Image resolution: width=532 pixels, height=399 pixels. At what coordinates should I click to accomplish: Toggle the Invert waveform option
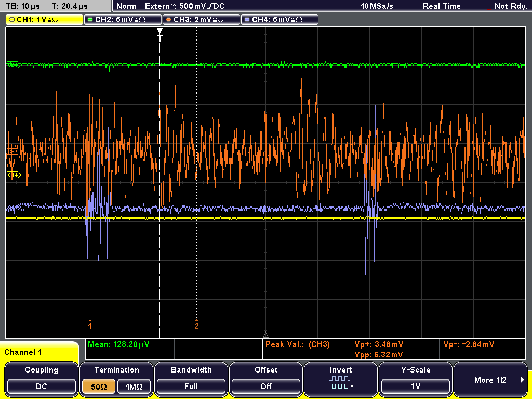(341, 379)
